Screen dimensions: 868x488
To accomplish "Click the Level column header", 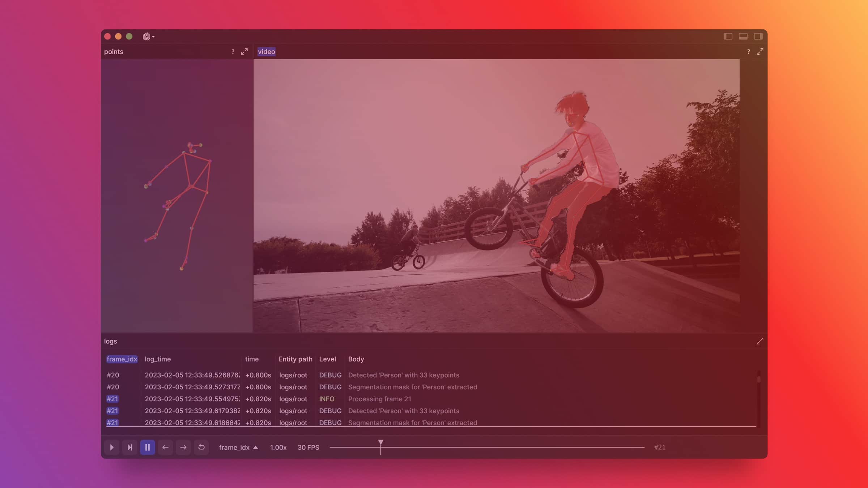I will 327,359.
